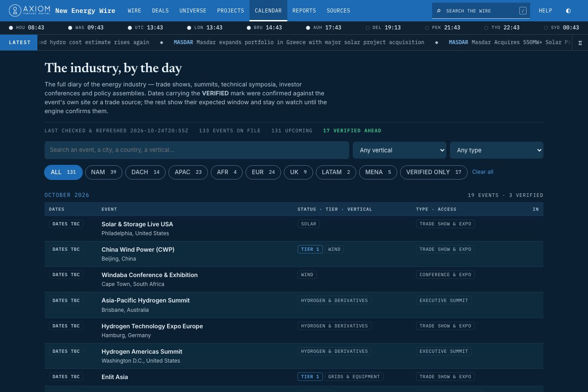Click the SOLAR tag on Solar & Storage Live
The image size is (588, 392).
(309, 224)
